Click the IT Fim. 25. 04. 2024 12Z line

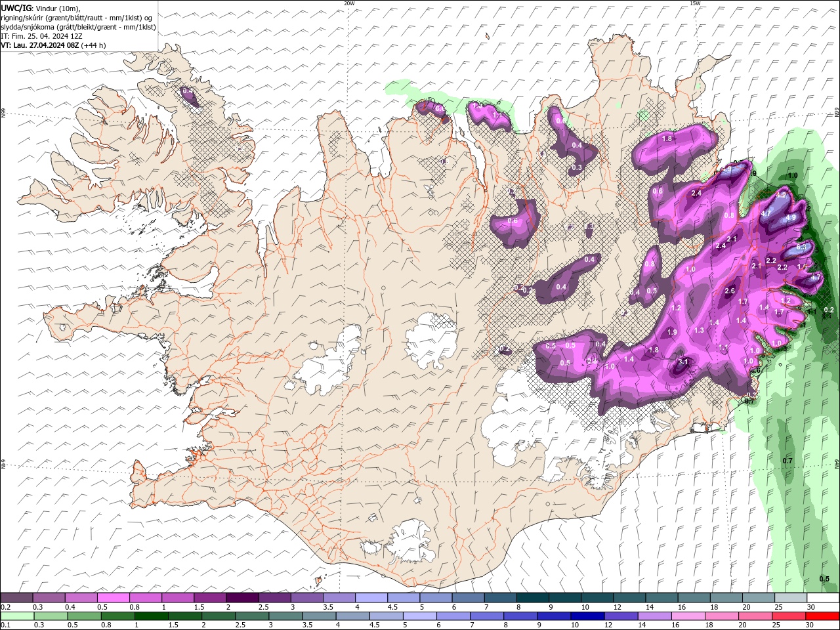point(41,36)
